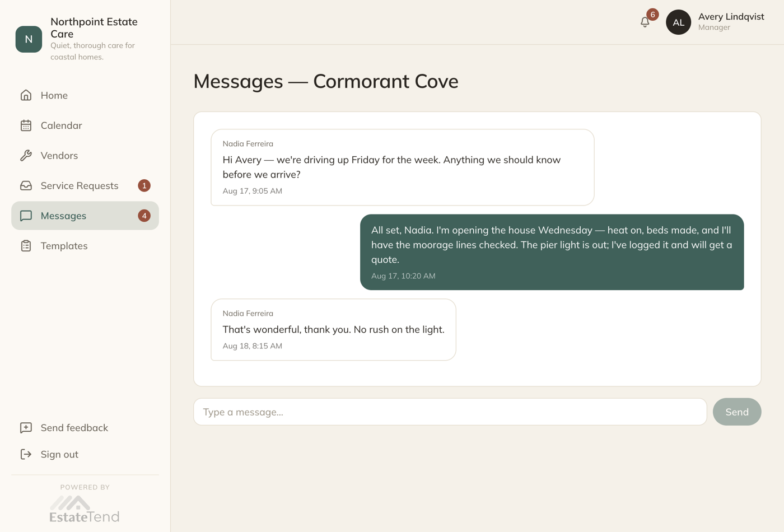Viewport: 784px width, 532px height.
Task: Click the Northpoint Estate Care logo tile
Action: [29, 39]
